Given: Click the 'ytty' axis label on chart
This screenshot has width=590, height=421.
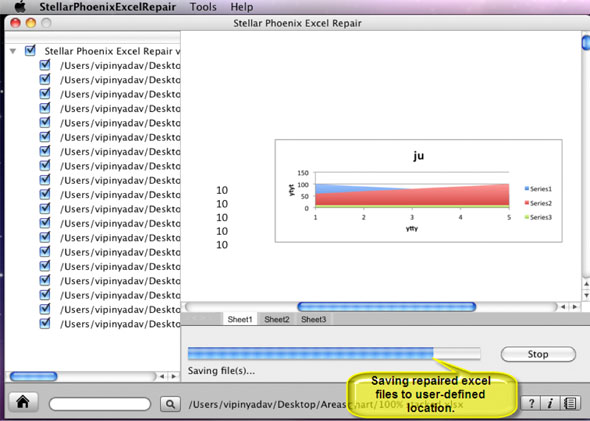Looking at the screenshot, I should point(412,228).
